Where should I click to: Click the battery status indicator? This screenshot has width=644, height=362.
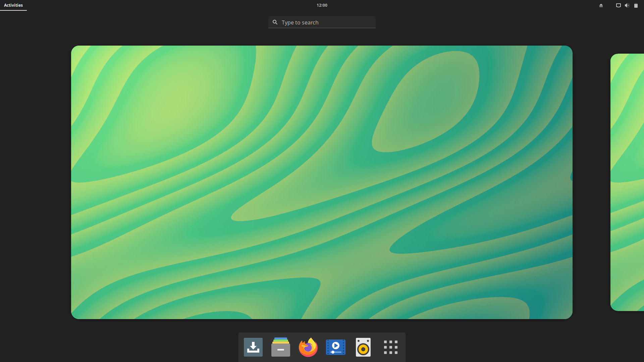pyautogui.click(x=636, y=5)
